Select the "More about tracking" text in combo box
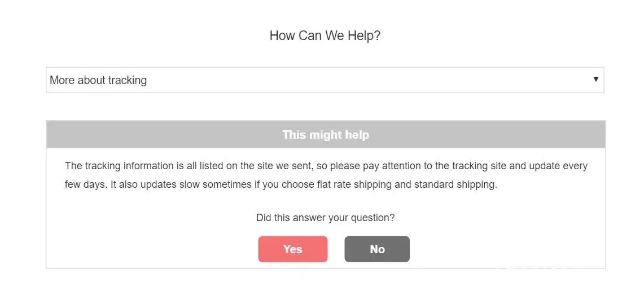This screenshot has height=291, width=644. (98, 80)
